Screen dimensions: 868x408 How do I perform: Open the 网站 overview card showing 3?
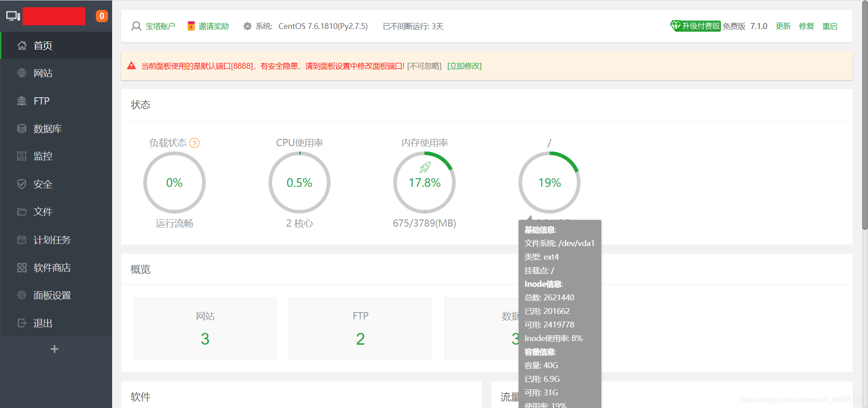(205, 328)
